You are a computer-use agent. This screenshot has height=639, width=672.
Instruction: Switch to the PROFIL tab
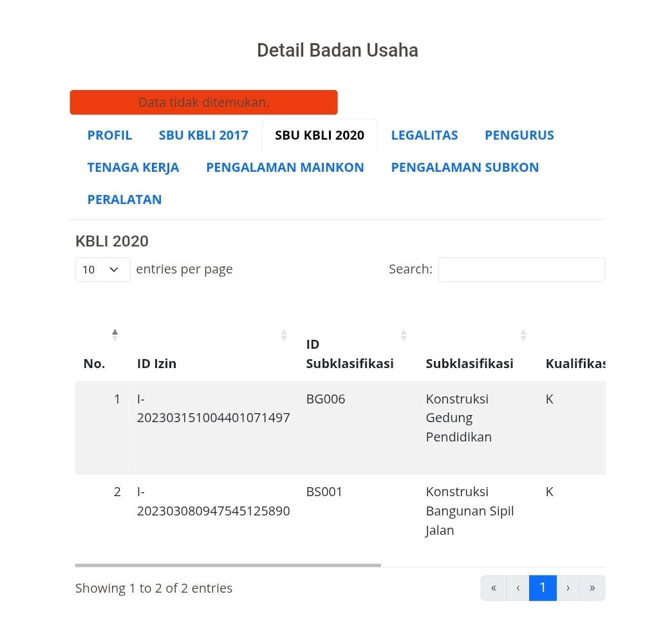click(109, 135)
